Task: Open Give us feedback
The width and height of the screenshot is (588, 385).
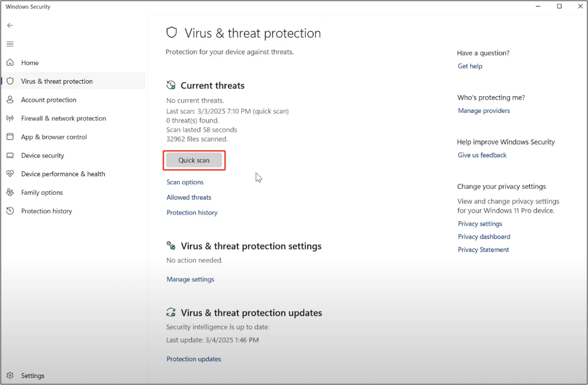Action: [x=482, y=155]
